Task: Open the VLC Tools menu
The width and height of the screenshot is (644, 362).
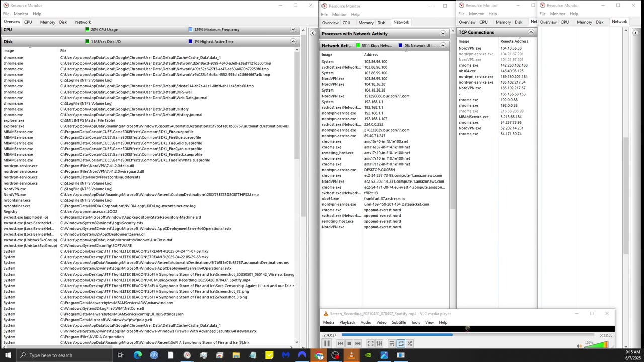Action: point(415,323)
